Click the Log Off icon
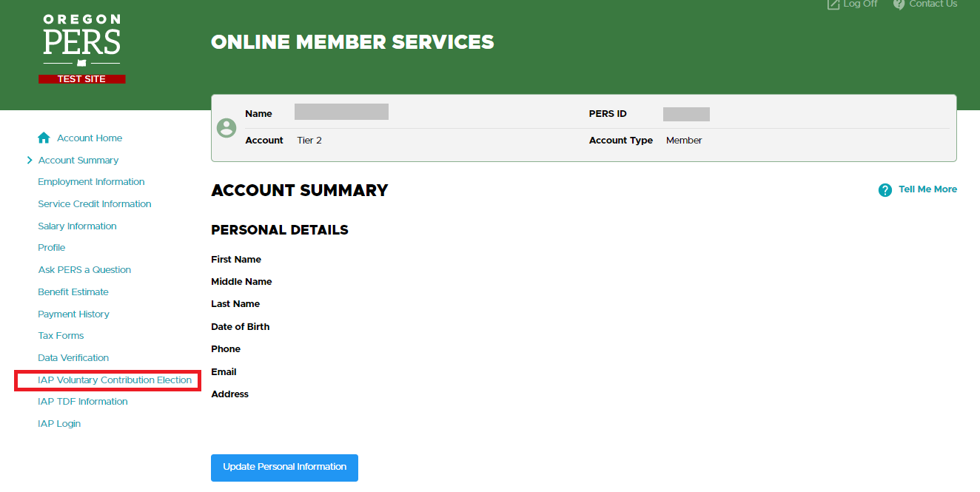 (x=833, y=4)
